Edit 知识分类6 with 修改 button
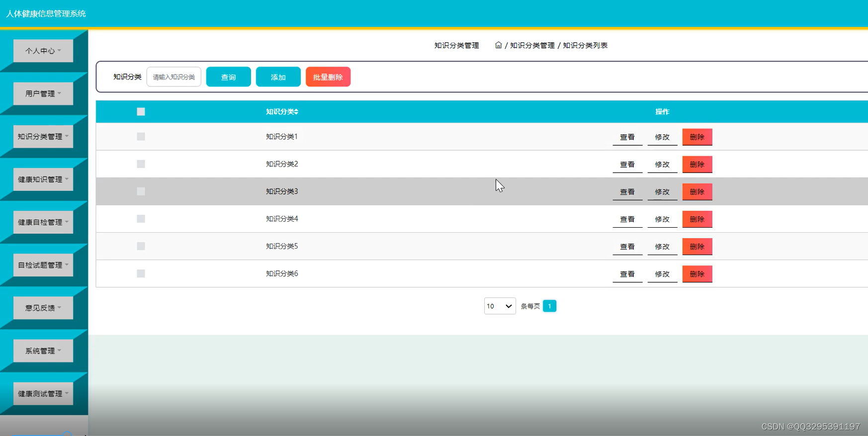The image size is (868, 436). 662,274
